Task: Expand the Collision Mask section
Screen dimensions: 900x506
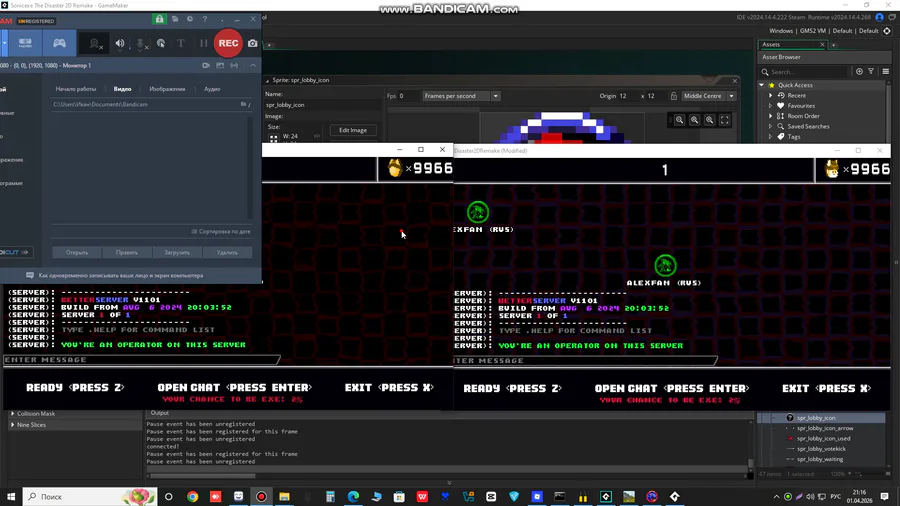Action: [13, 414]
